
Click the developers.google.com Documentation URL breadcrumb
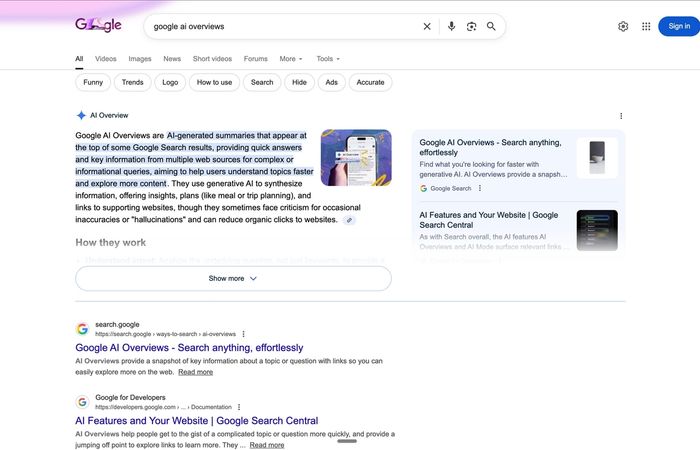click(163, 407)
